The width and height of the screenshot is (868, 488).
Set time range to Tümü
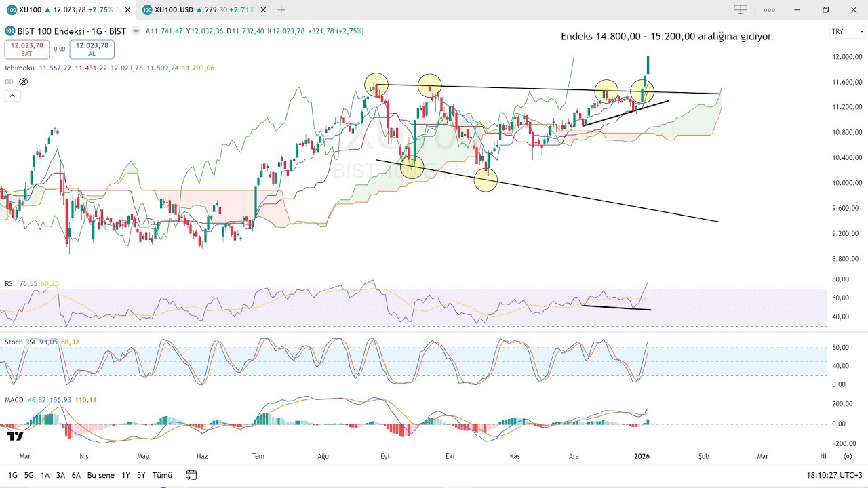coord(162,475)
